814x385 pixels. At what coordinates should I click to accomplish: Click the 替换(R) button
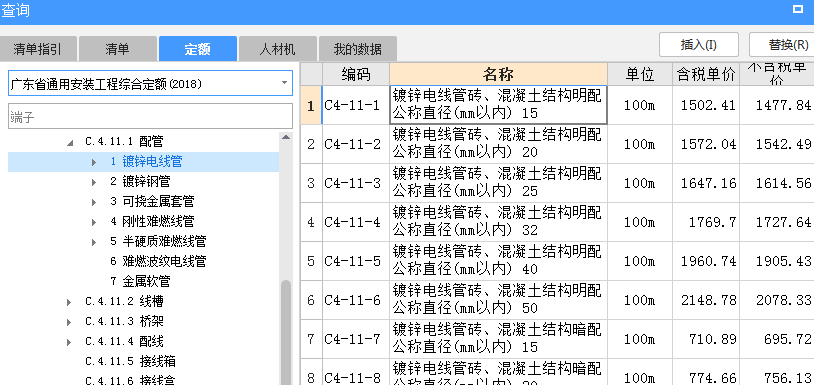(783, 45)
